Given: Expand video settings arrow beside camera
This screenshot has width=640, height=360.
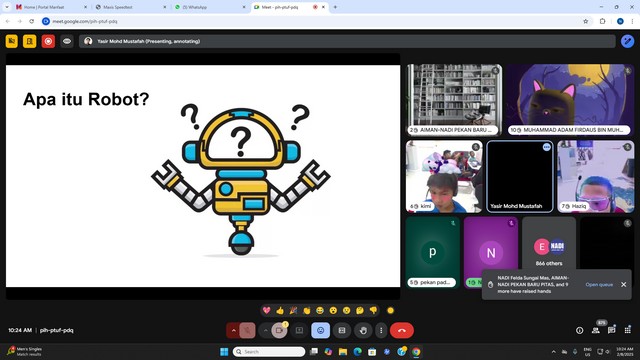Looking at the screenshot, I should (265, 330).
